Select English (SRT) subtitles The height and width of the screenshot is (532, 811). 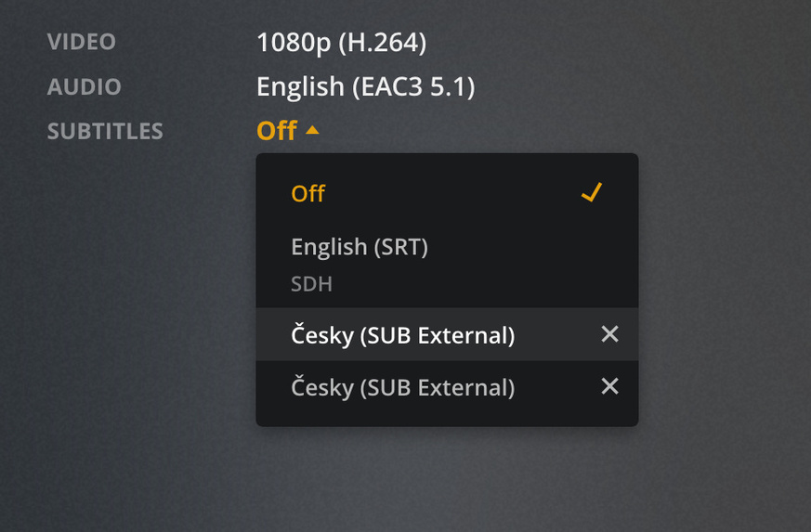pos(360,247)
